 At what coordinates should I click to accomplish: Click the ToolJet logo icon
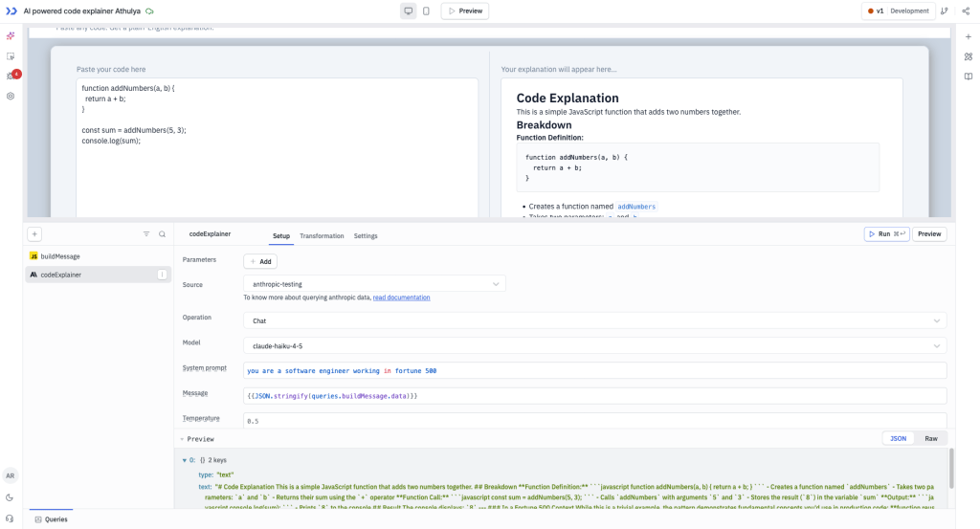[11, 11]
